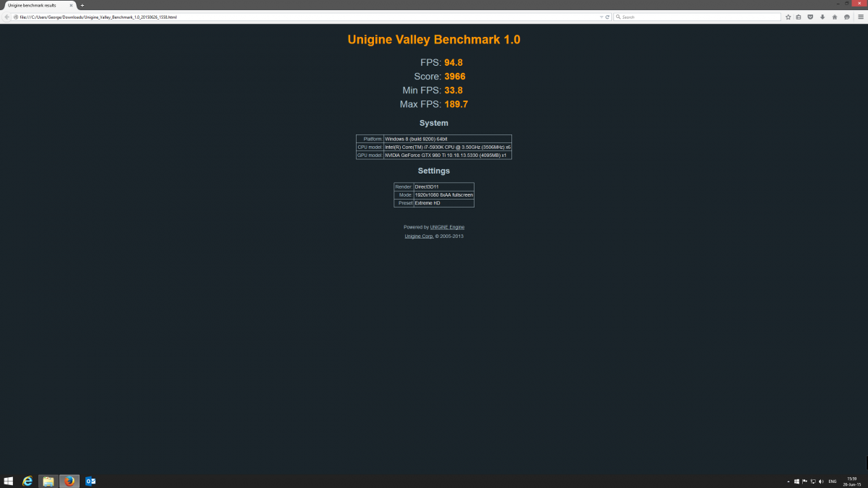Show bookmarks list icon
This screenshot has height=488, width=868.
pos(799,17)
